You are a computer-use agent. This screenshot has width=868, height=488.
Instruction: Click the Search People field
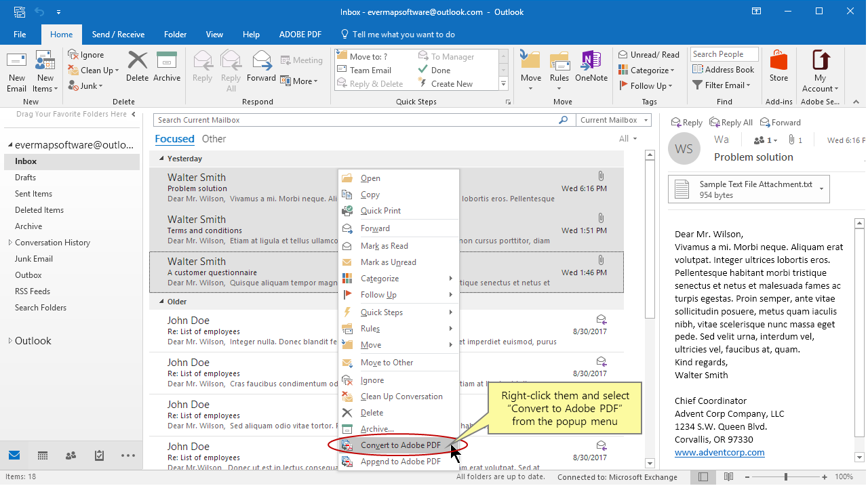(724, 54)
